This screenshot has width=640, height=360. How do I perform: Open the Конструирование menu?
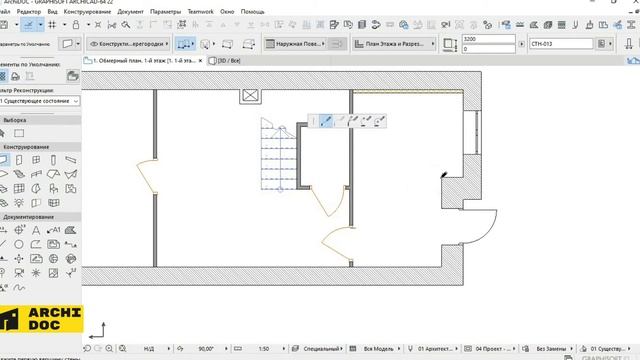coord(87,11)
